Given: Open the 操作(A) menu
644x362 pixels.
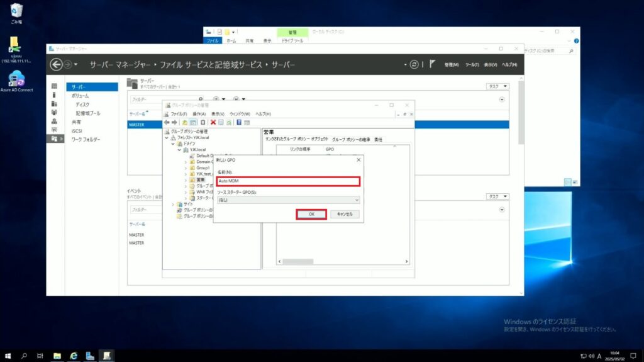Looking at the screenshot, I should click(x=199, y=114).
